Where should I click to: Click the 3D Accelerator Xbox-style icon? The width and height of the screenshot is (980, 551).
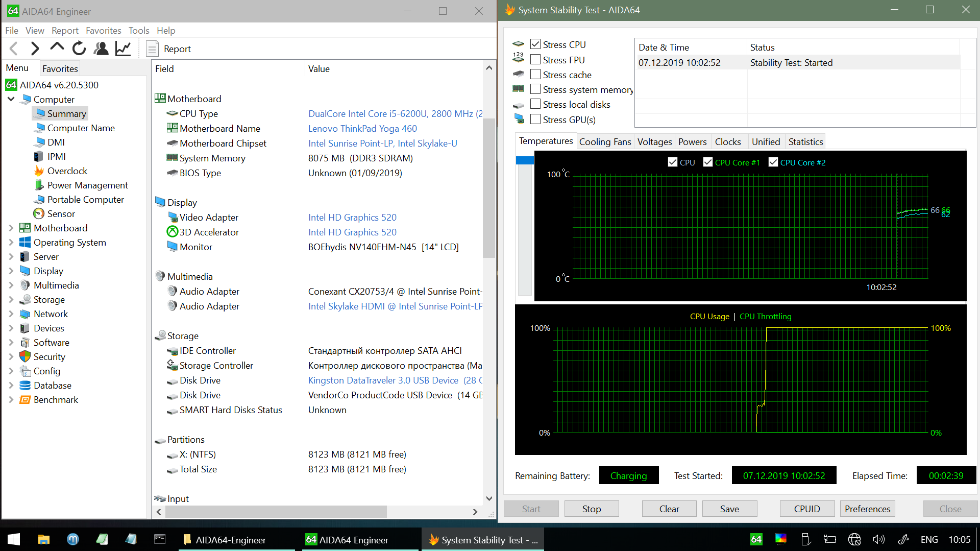click(172, 232)
